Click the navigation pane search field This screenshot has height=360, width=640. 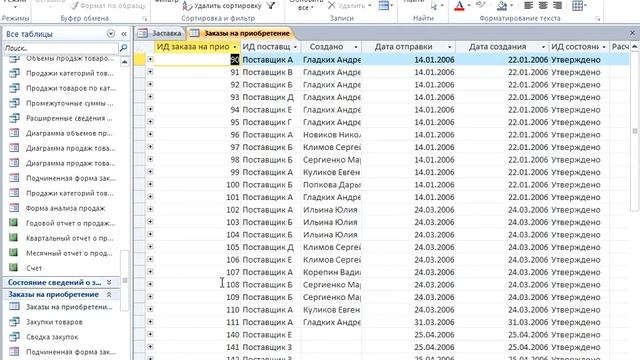[61, 48]
